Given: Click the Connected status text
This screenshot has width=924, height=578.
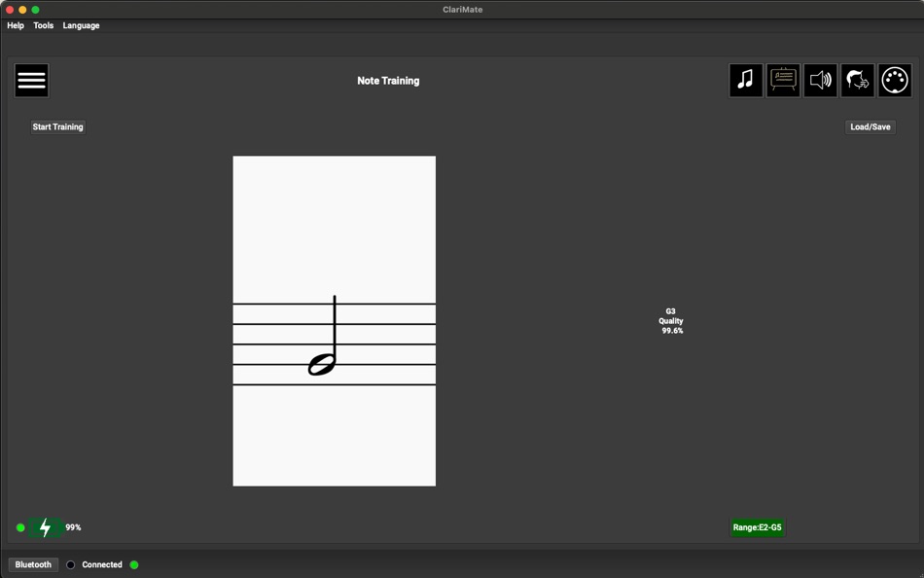Looking at the screenshot, I should coord(102,564).
